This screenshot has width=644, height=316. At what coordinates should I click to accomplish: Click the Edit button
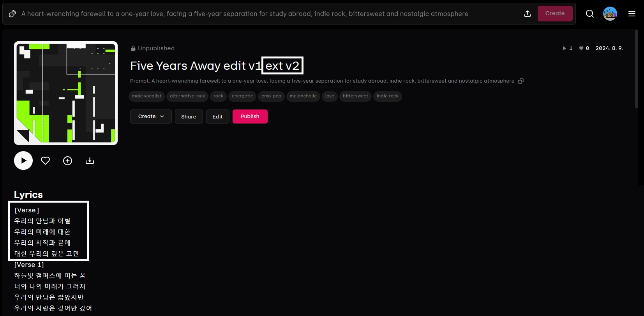point(217,117)
